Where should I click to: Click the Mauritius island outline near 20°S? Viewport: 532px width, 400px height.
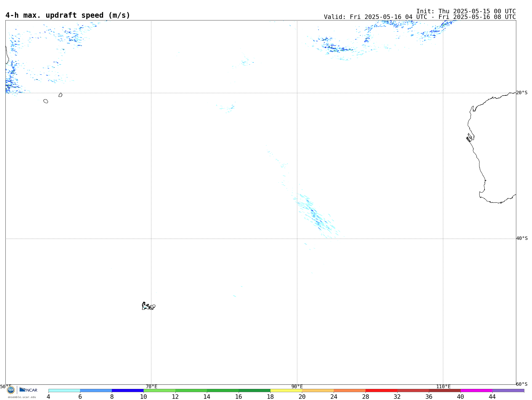coord(60,95)
